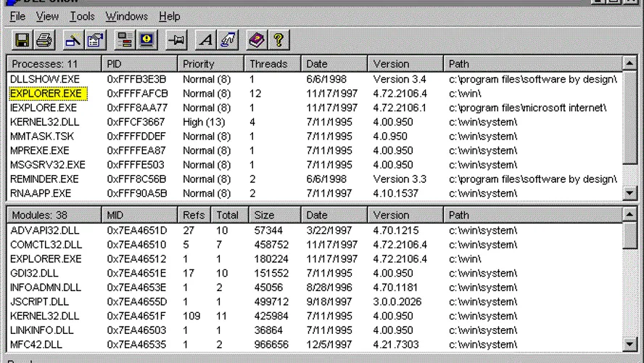Open the Windows menu
The image size is (644, 363).
coord(126,16)
